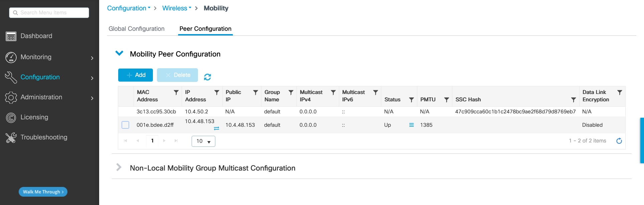Select the 001e.bdee.d2ff peer checkbox
The image size is (644, 205).
point(126,125)
